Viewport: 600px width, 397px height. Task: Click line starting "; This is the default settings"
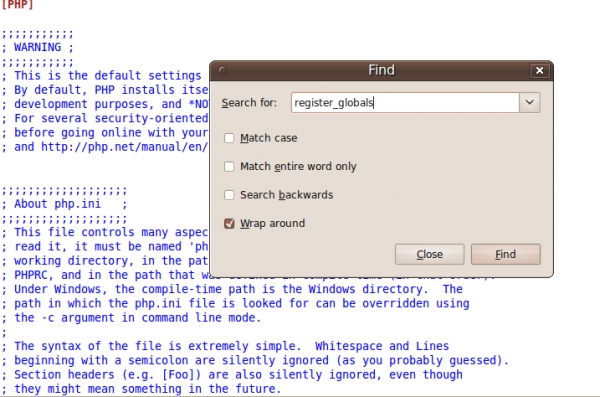click(101, 76)
